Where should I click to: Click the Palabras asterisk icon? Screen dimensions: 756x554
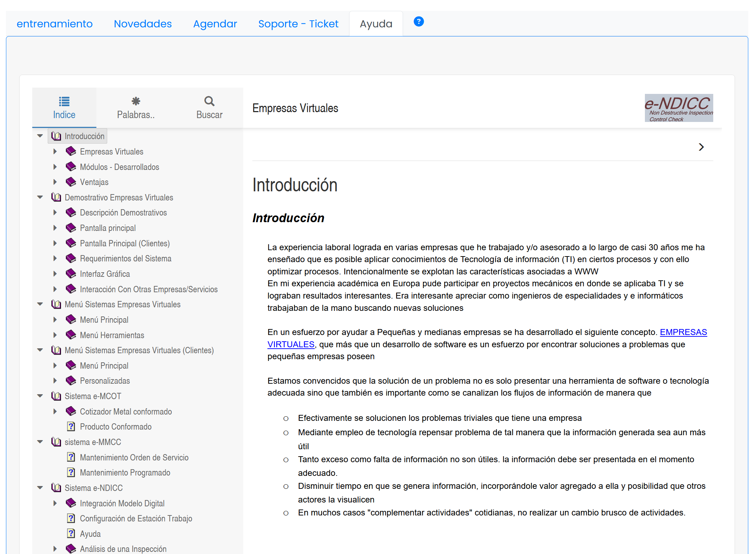coord(136,101)
